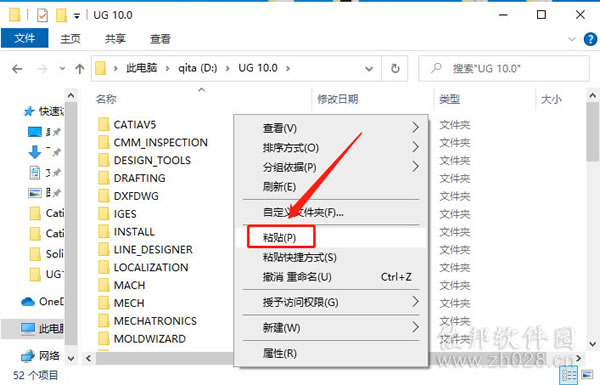Image resolution: width=600 pixels, height=385 pixels.
Task: Open the Soli folder in navigation pane
Action: click(x=47, y=253)
